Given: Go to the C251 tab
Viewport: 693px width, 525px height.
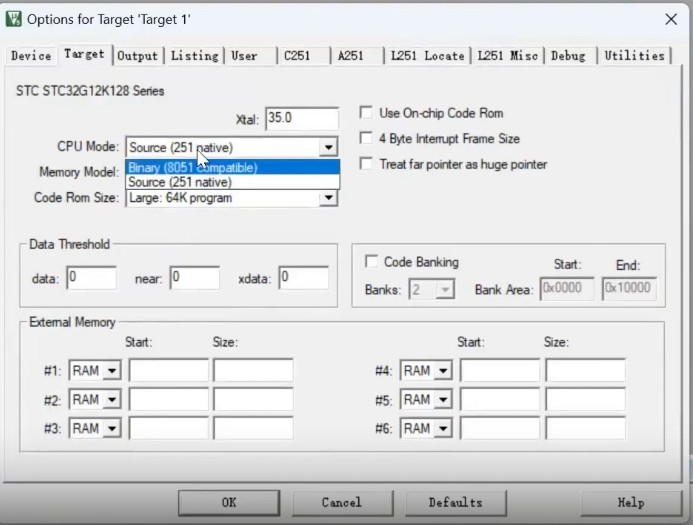Looking at the screenshot, I should coord(297,56).
